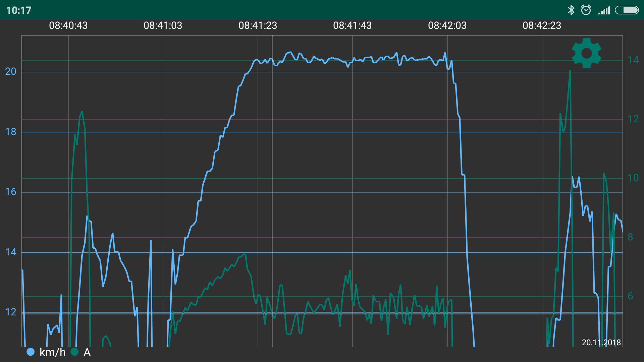Select the 08:41:23 time axis label
Image resolution: width=644 pixels, height=362 pixels.
coord(258,25)
